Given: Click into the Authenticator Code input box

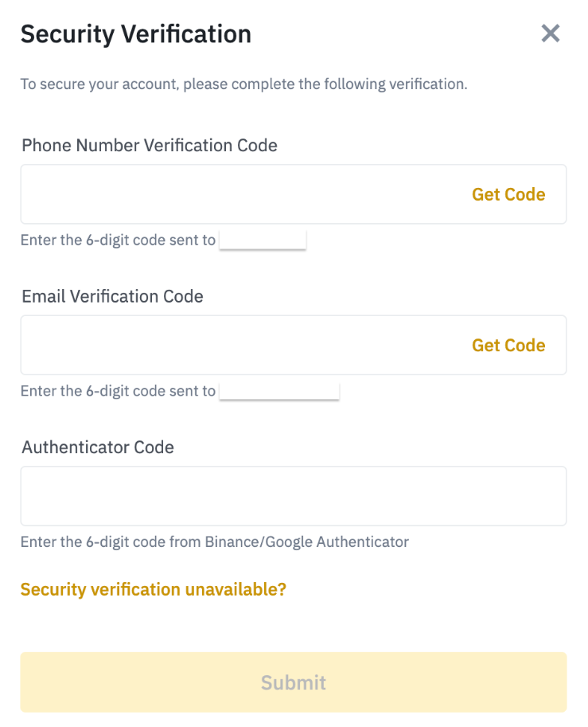Looking at the screenshot, I should pyautogui.click(x=293, y=496).
